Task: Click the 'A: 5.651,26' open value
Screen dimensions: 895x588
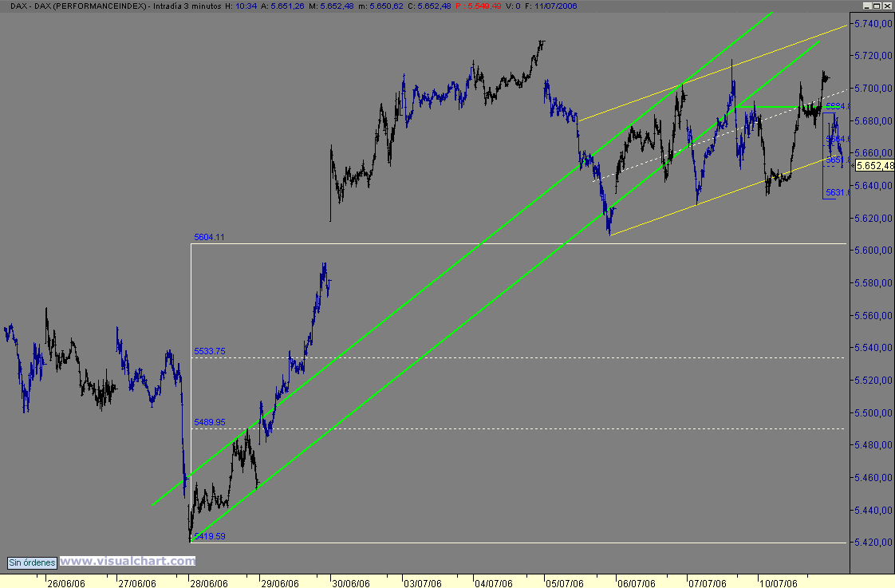Action: pyautogui.click(x=282, y=6)
